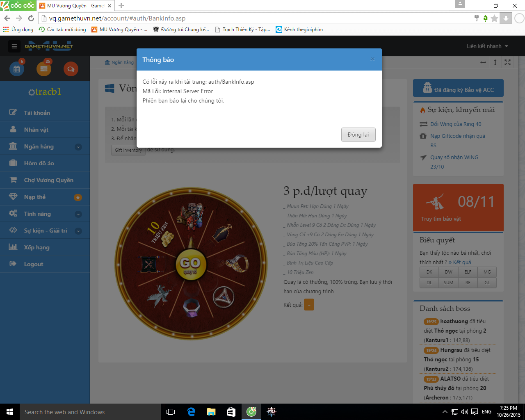The image size is (525, 420).
Task: Open File Explorer from the taskbar
Action: click(211, 412)
